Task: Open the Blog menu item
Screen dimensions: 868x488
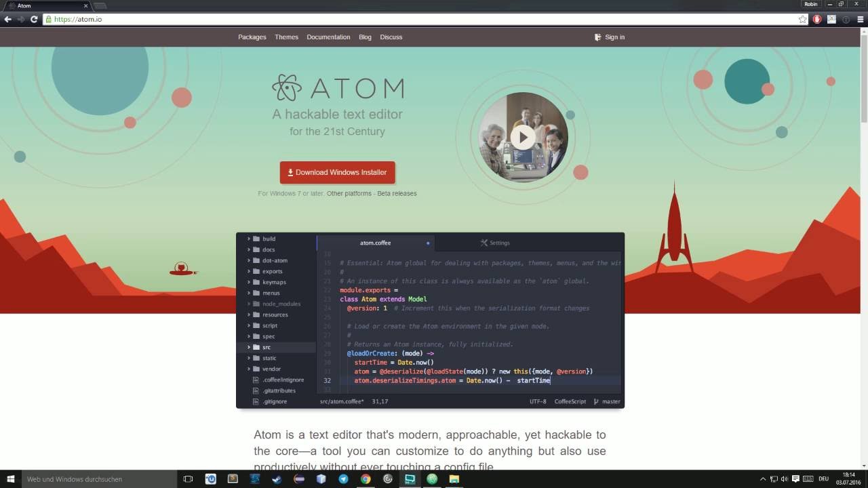Action: (365, 37)
